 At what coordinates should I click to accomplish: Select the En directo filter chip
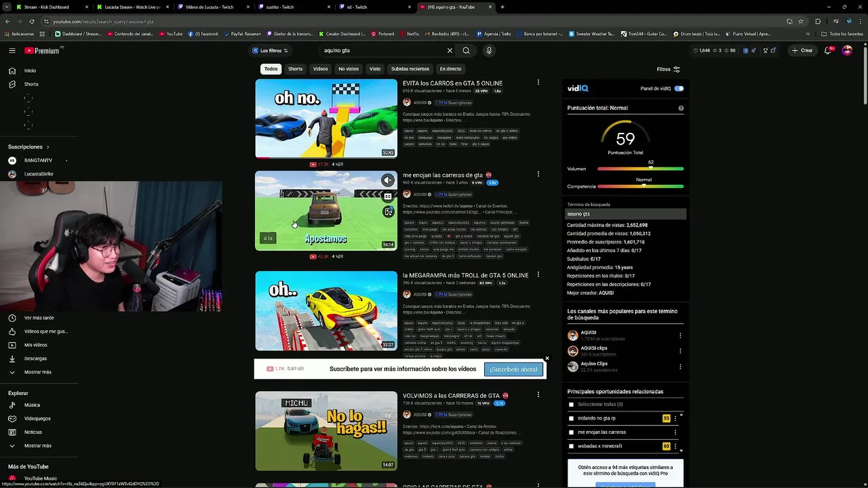pos(450,69)
